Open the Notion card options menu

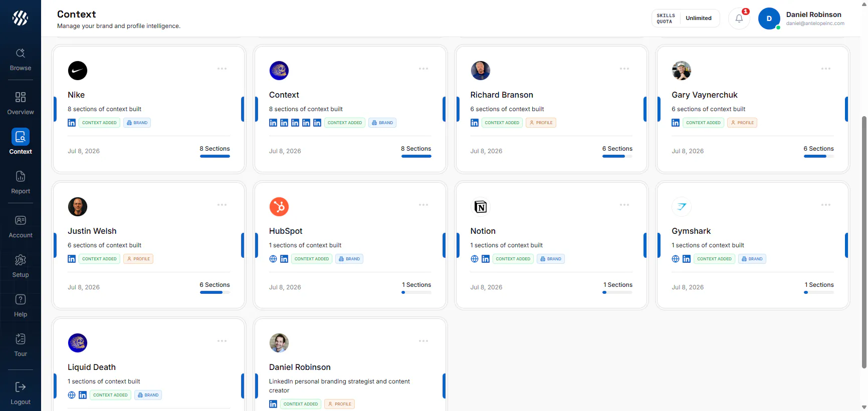pyautogui.click(x=624, y=205)
